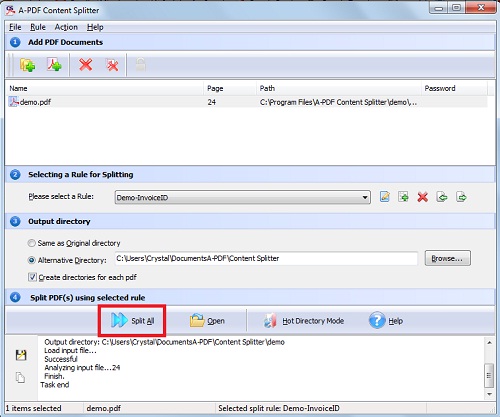
Task: Click the Help button with question mark
Action: [x=386, y=321]
